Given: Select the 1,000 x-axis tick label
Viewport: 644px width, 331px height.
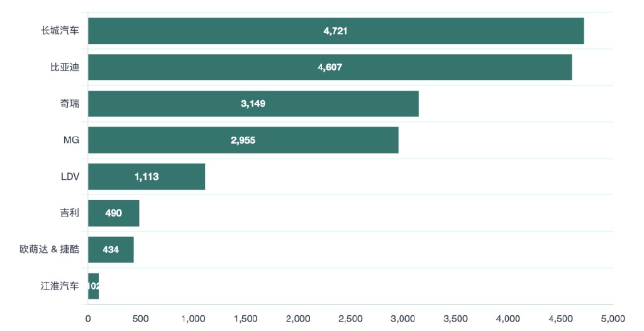Looking at the screenshot, I should tap(192, 318).
